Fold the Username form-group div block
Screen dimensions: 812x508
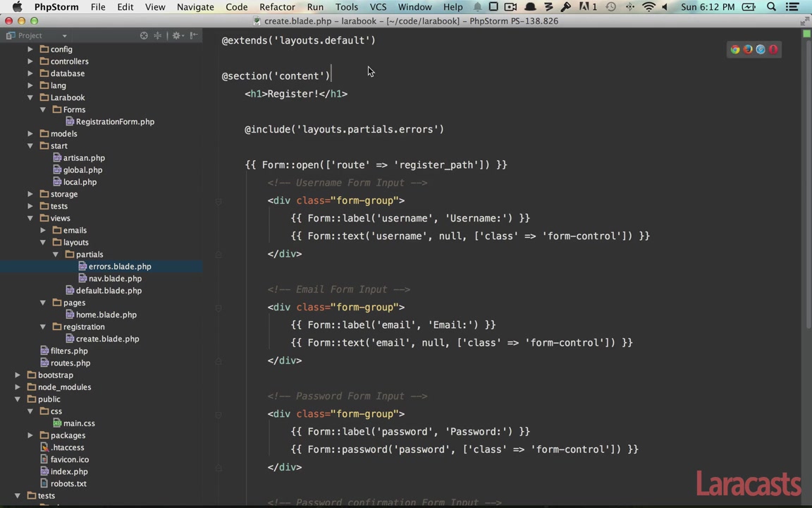219,201
